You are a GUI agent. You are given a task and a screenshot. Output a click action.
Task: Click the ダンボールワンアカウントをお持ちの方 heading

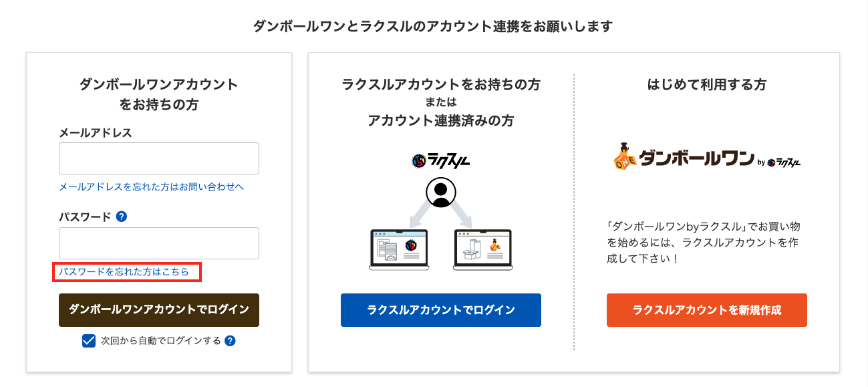(159, 95)
